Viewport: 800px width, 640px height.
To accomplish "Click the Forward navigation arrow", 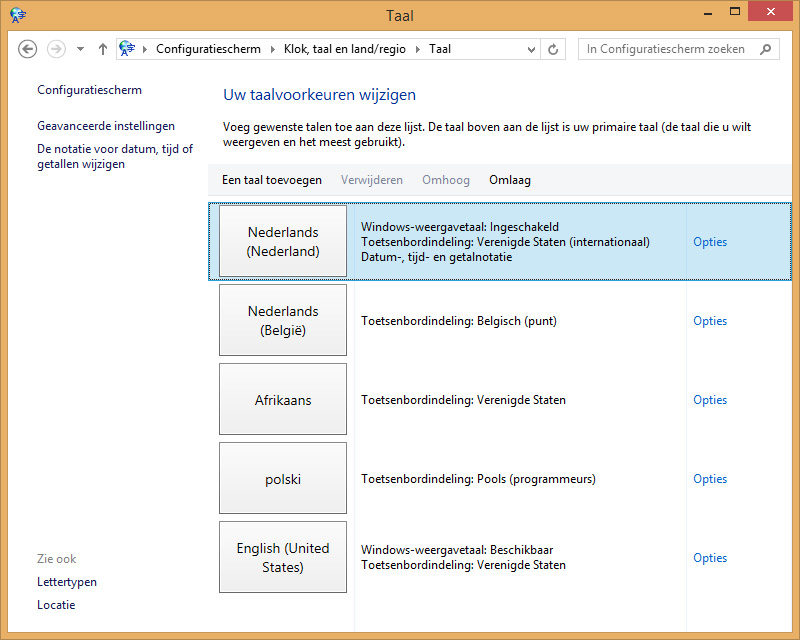I will pos(56,49).
